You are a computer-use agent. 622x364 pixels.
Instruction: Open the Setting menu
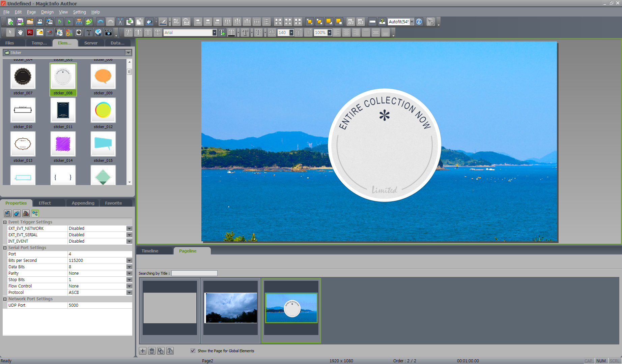click(x=80, y=12)
